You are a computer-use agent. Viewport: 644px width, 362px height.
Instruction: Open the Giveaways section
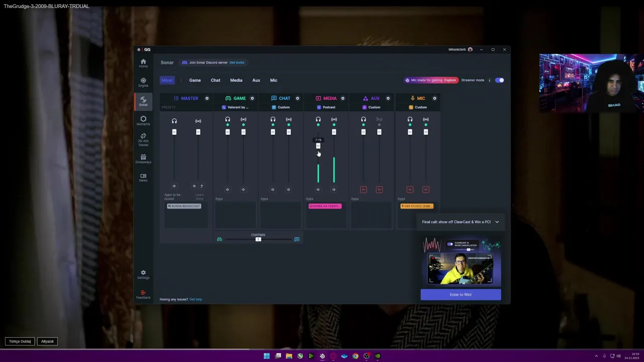[x=143, y=159]
